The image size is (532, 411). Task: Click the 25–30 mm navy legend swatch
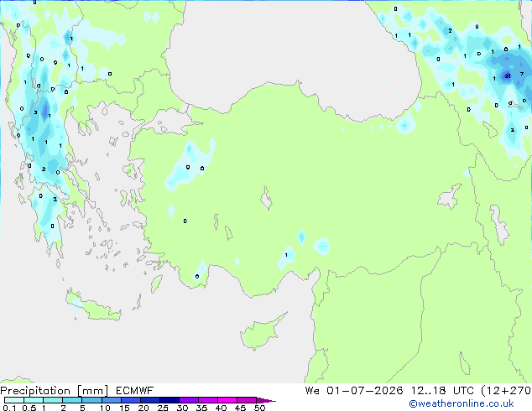pos(170,400)
